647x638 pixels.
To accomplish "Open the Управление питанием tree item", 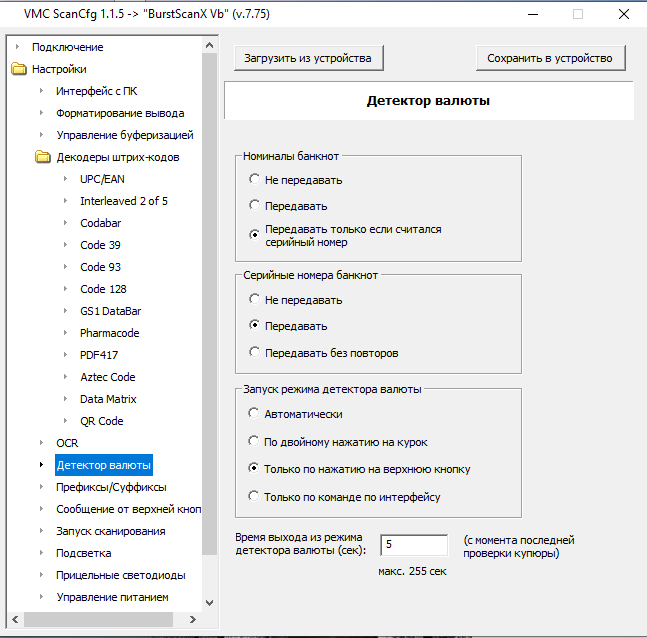I will [x=112, y=597].
